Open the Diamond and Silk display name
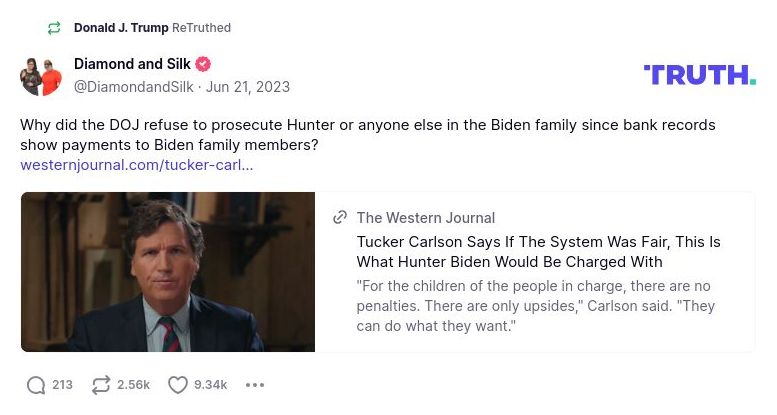Screen dimensions: 777x415 (132, 64)
